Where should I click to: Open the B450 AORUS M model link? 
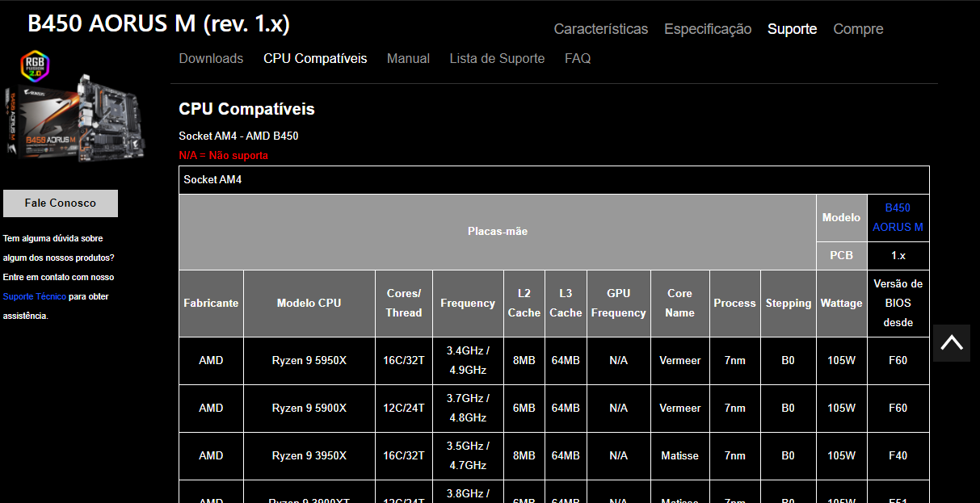point(898,217)
